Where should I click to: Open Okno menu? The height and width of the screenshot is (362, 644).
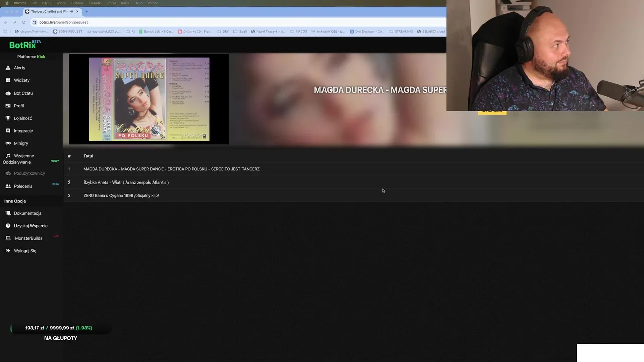[138, 3]
